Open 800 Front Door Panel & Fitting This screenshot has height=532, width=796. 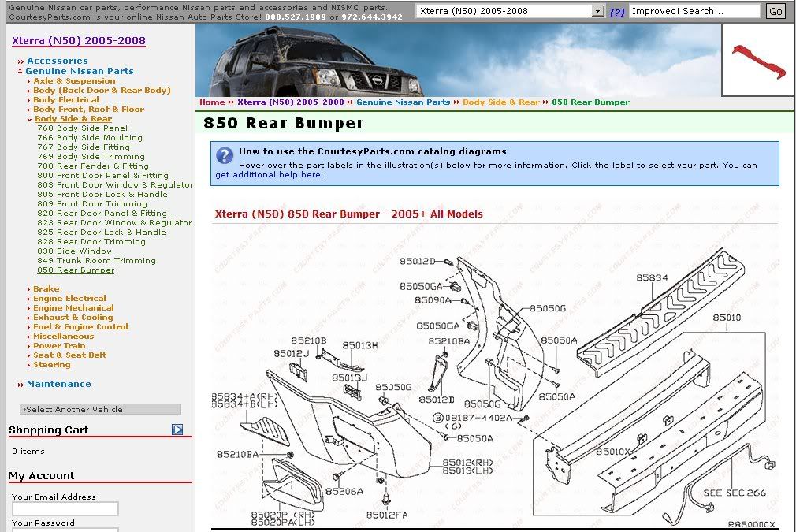point(102,175)
